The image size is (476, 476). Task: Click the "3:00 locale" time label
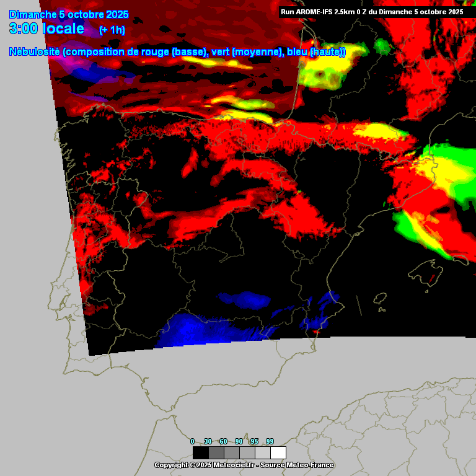(x=46, y=29)
